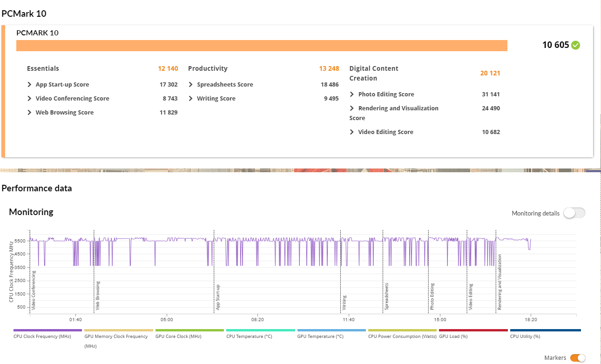Click the 31 141 Photo Editing value

coord(491,94)
